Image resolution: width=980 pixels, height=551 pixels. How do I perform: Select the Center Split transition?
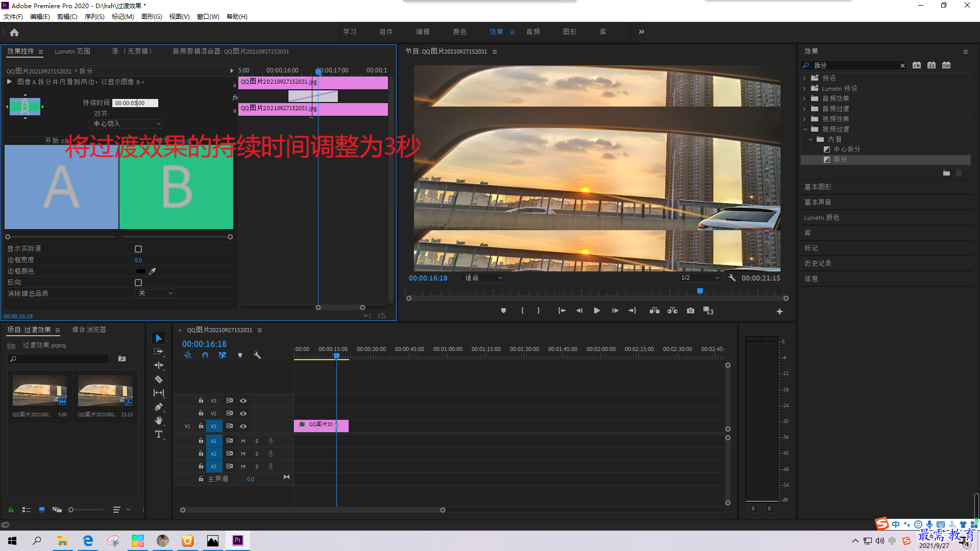(847, 149)
